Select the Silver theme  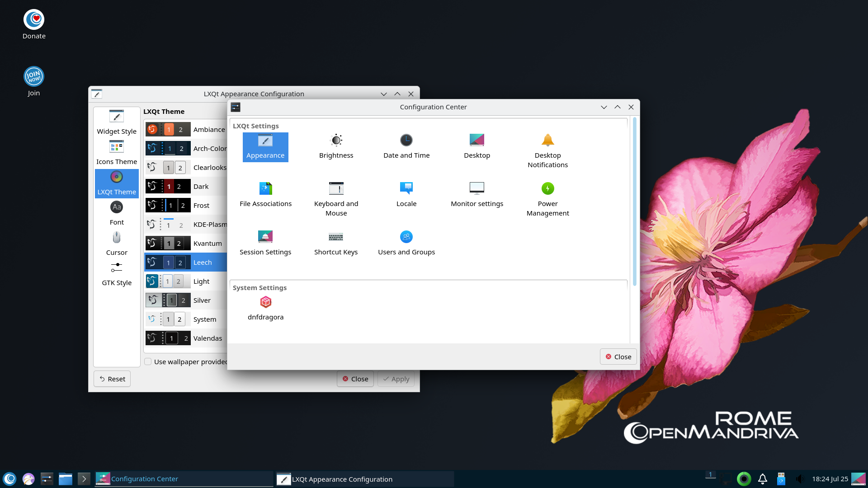point(186,300)
